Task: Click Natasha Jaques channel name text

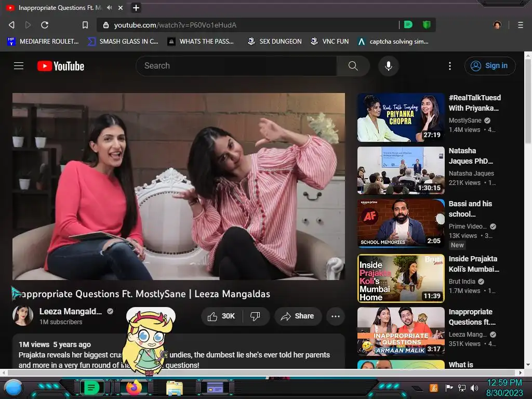Action: pyautogui.click(x=471, y=174)
